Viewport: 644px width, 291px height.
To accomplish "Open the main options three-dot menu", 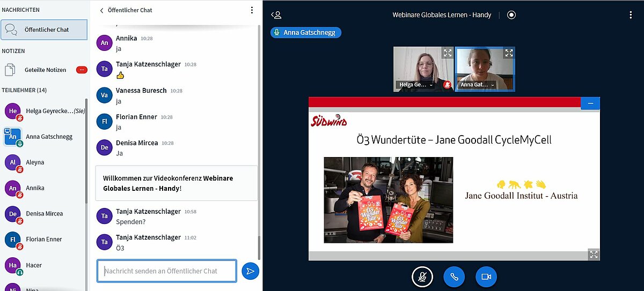I will point(631,15).
